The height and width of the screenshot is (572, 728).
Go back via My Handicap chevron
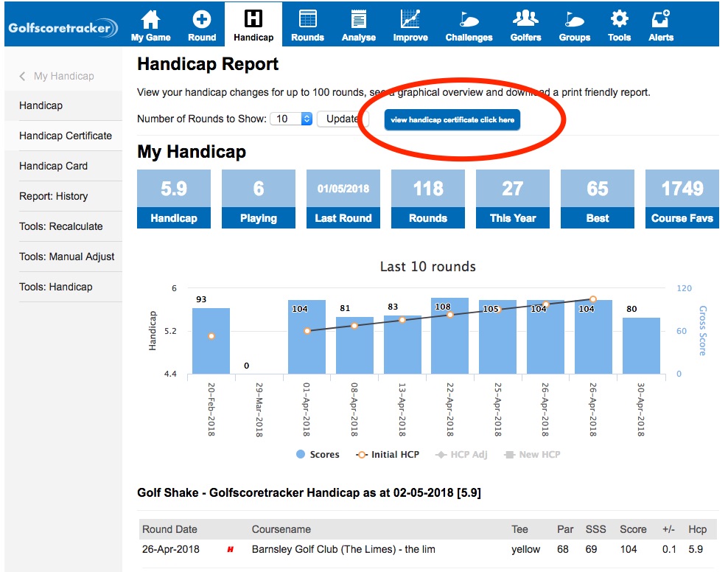[23, 76]
